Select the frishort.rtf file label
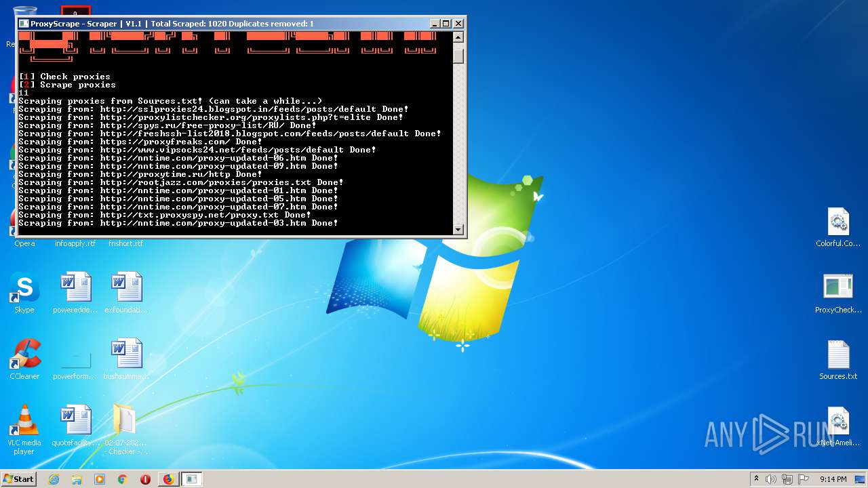868x488 pixels. 126,243
